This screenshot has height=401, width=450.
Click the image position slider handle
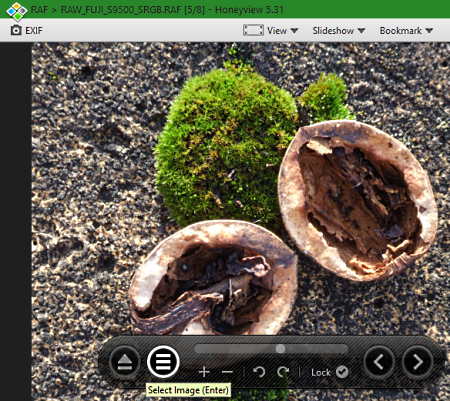280,349
